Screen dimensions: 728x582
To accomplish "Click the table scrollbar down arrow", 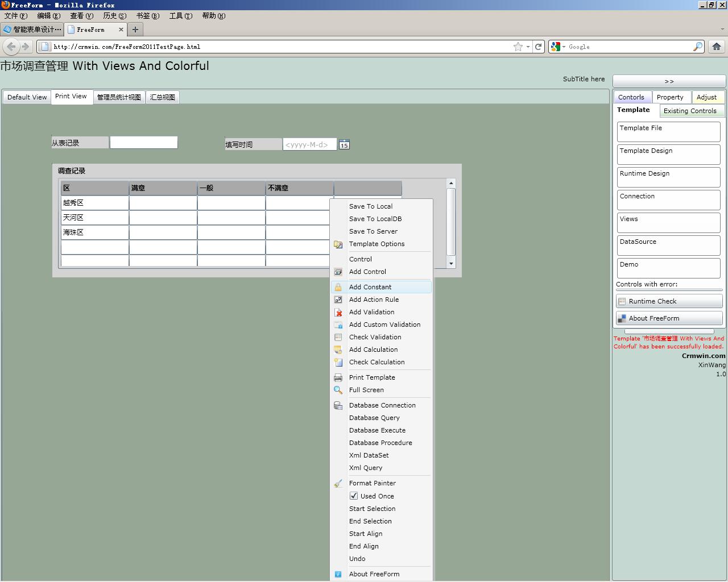I will tap(451, 263).
